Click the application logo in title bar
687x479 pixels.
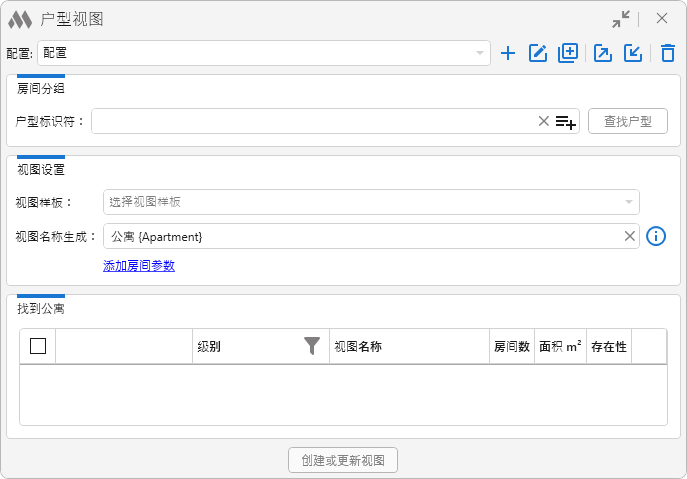pos(20,20)
